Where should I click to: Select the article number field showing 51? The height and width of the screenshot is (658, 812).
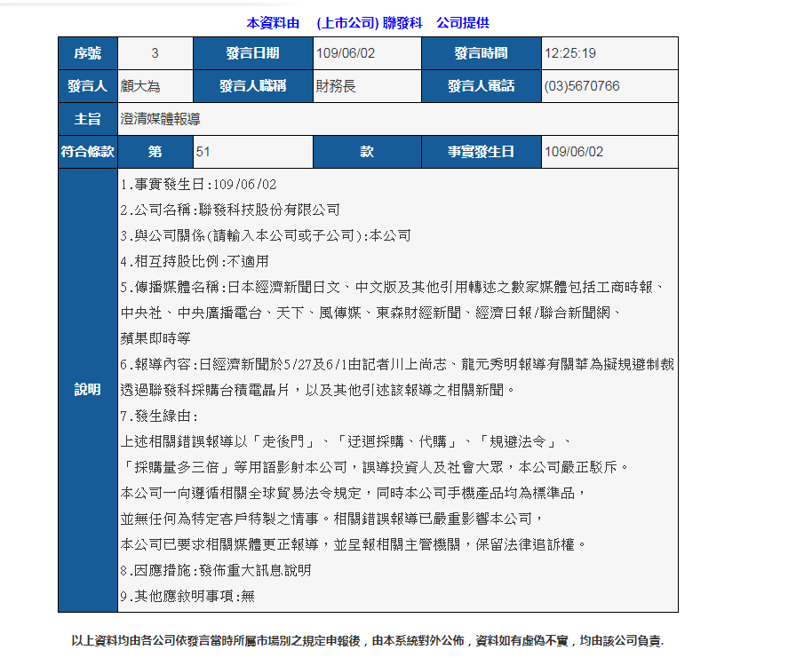coord(251,152)
